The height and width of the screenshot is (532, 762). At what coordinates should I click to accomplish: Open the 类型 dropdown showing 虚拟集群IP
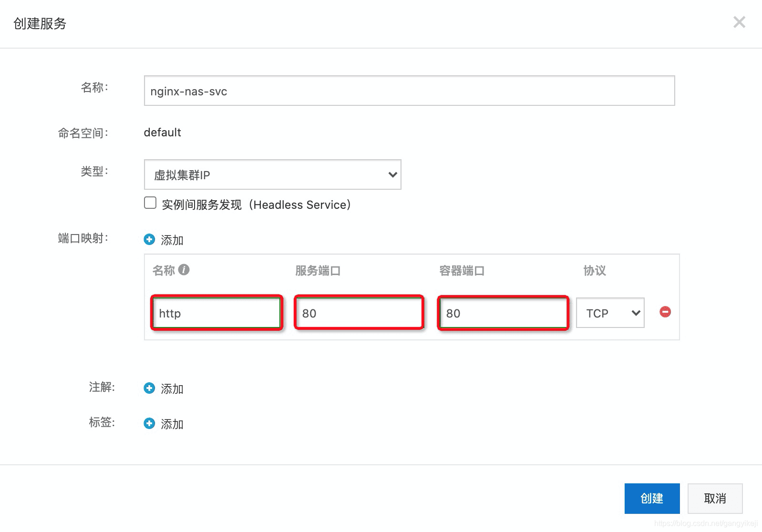272,174
